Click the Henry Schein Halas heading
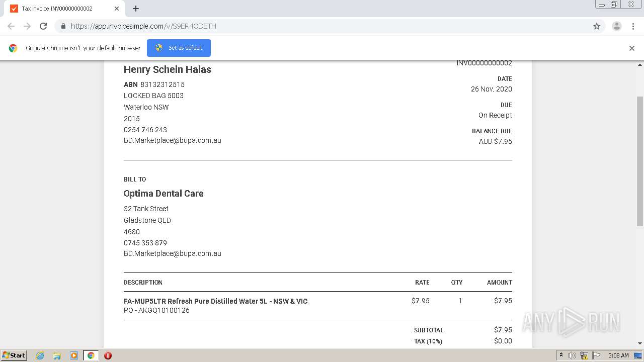 pos(168,69)
